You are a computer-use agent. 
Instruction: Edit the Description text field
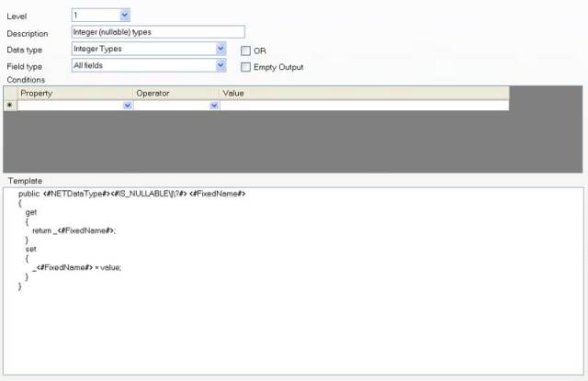coord(158,32)
